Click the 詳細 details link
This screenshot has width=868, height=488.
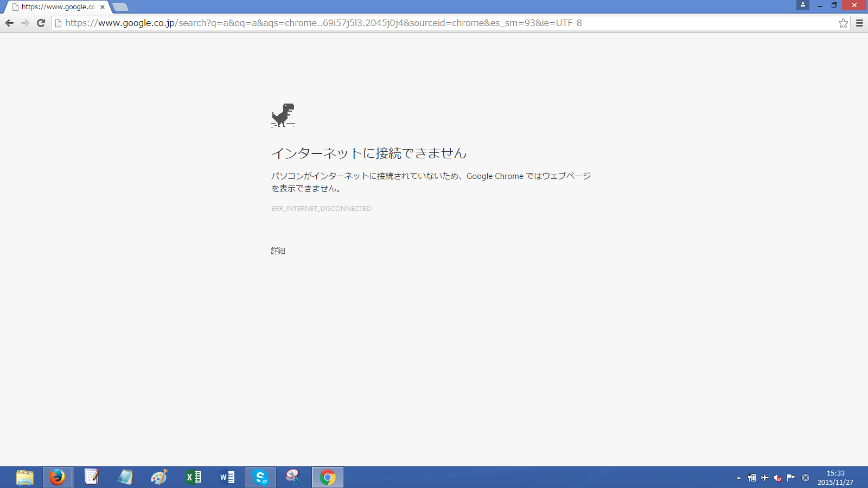(278, 251)
